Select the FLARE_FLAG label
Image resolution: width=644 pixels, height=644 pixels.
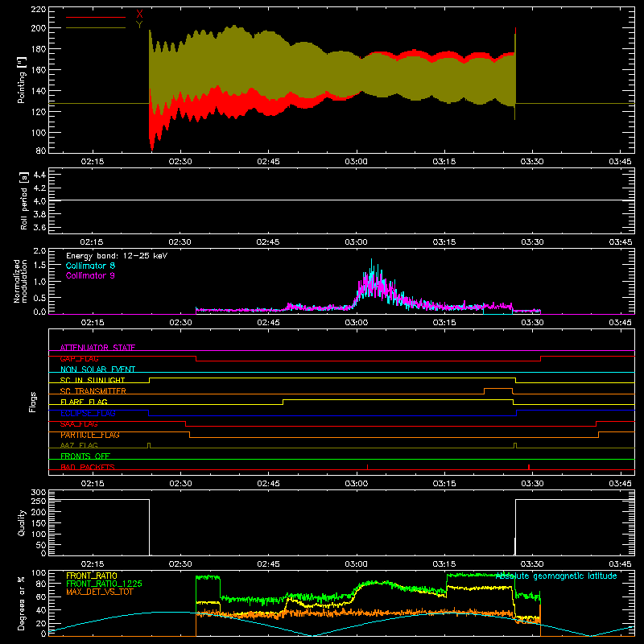point(84,402)
